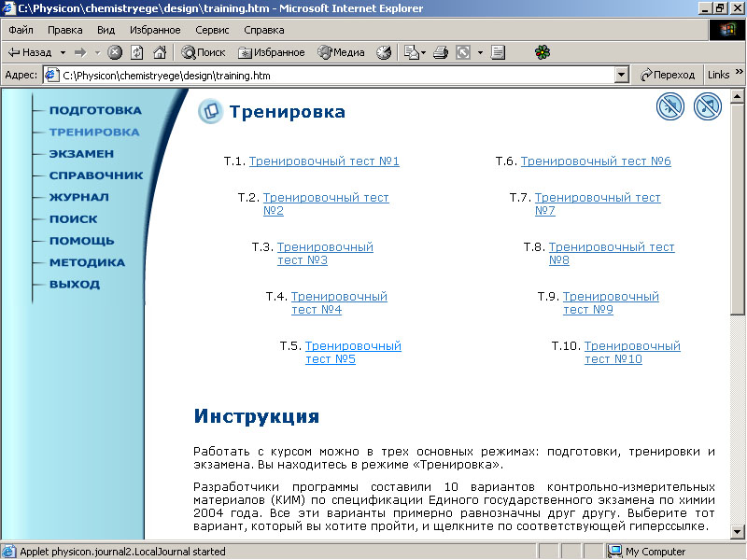747x560 pixels.
Task: Expand the Mail toolbar button dropdown
Action: click(423, 52)
